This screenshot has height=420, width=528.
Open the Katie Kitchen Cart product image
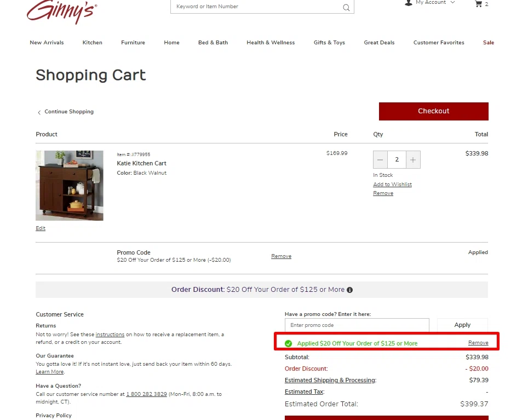(70, 186)
